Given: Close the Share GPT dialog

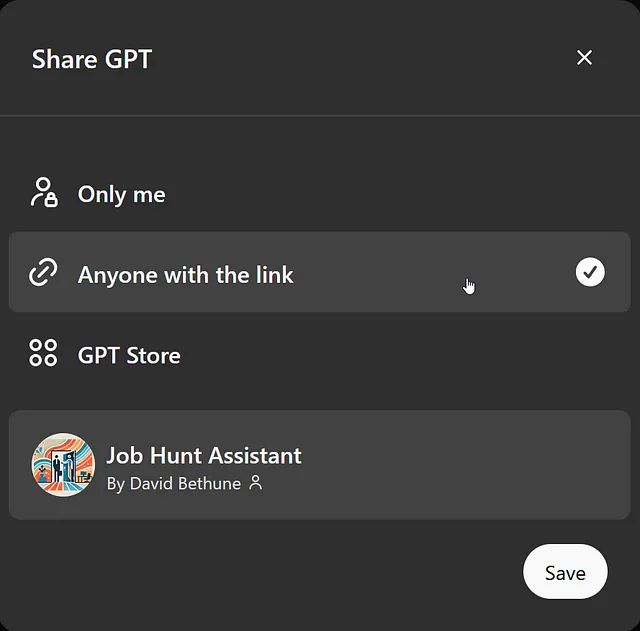Looking at the screenshot, I should pyautogui.click(x=584, y=58).
